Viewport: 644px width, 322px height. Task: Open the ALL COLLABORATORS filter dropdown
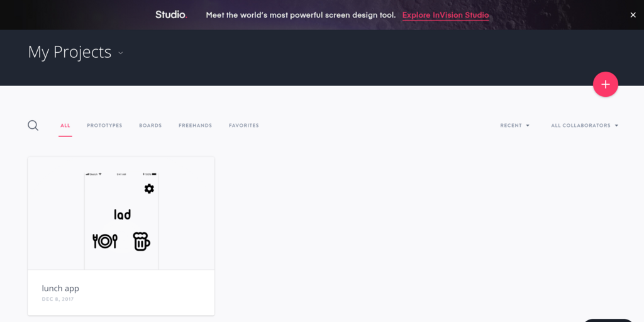click(x=584, y=126)
